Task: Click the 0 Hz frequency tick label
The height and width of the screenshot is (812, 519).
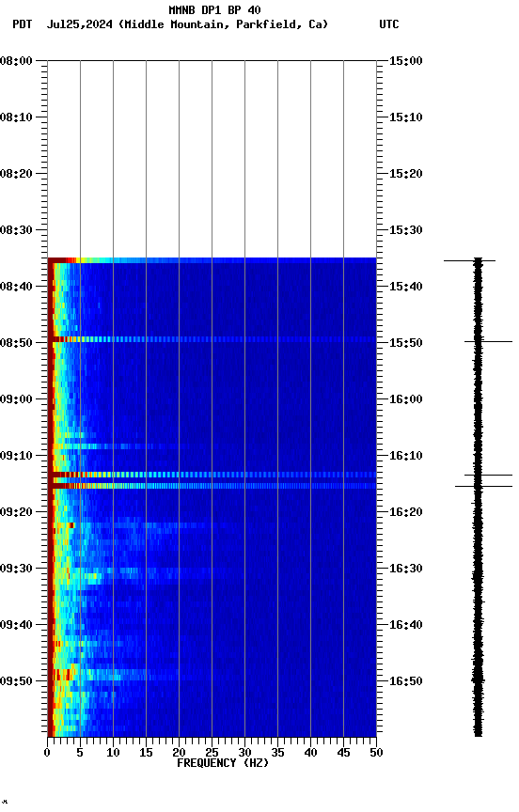Action: 48,753
